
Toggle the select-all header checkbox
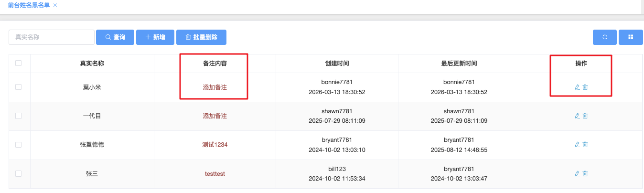point(19,63)
